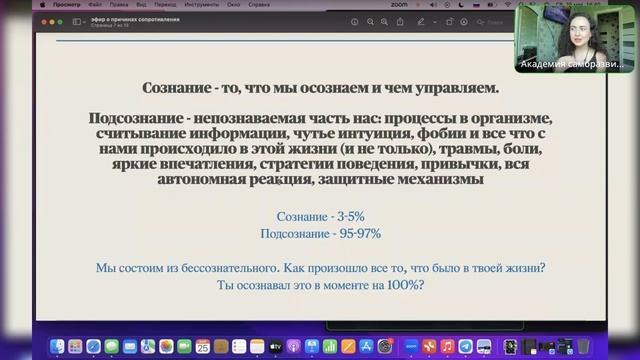Open Messages from the Dock
The width and height of the screenshot is (640, 360).
[111, 347]
